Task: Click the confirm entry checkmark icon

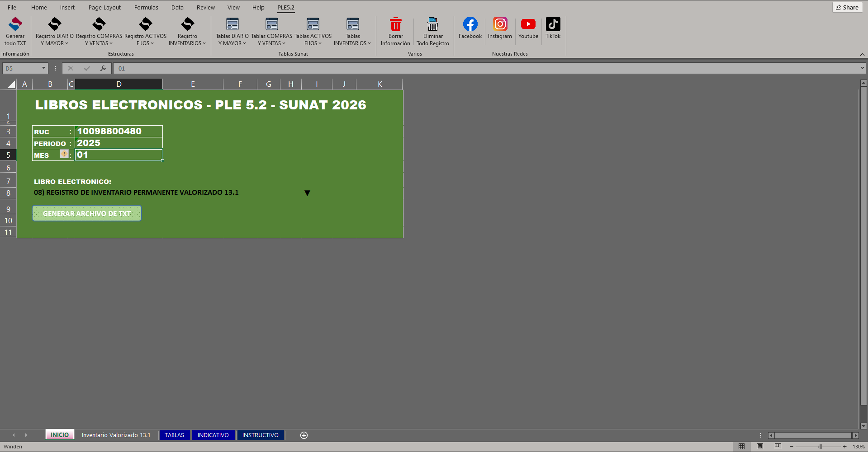Action: pos(87,68)
